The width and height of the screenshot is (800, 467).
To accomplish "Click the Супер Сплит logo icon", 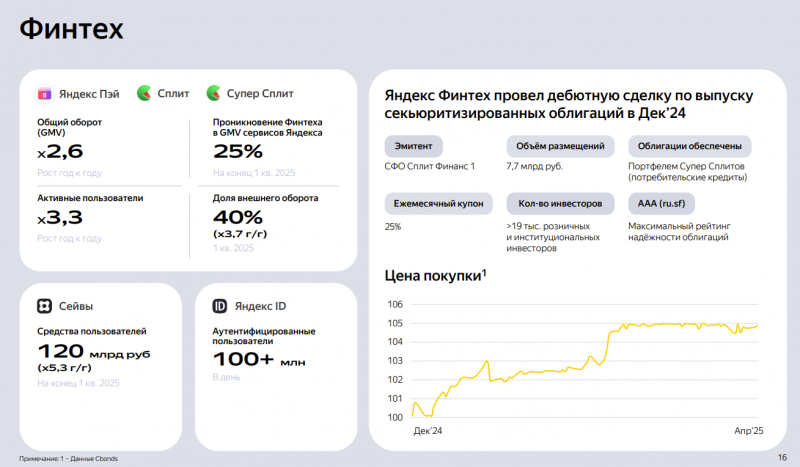I will pyautogui.click(x=214, y=93).
